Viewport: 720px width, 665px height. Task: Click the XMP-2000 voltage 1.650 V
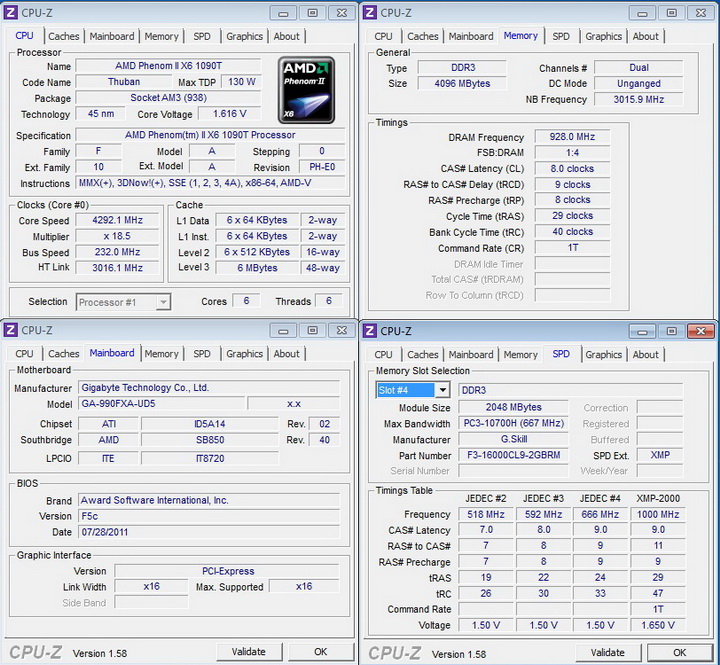[658, 625]
